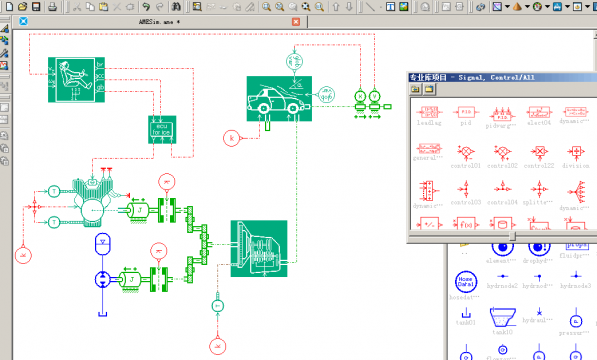Open the Find binoculars tool
Viewport: 597px width, 360px height.
[176, 6]
